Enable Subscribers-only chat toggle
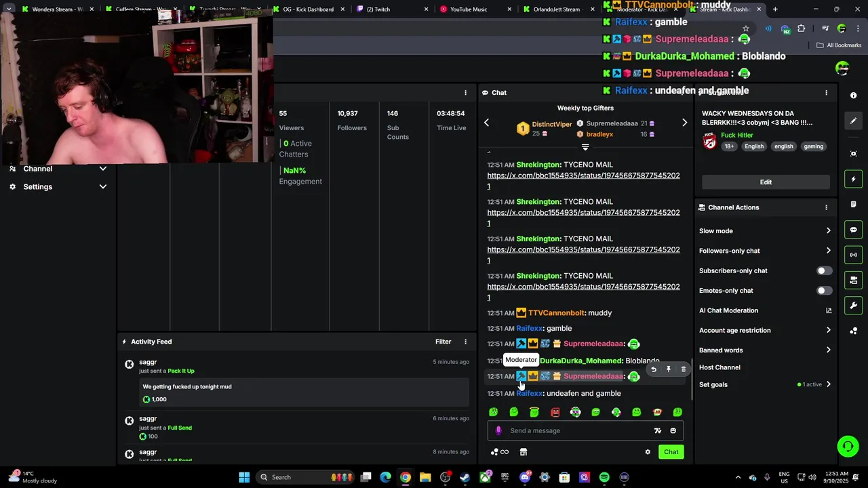Screen dimensions: 868x488 click(x=824, y=270)
